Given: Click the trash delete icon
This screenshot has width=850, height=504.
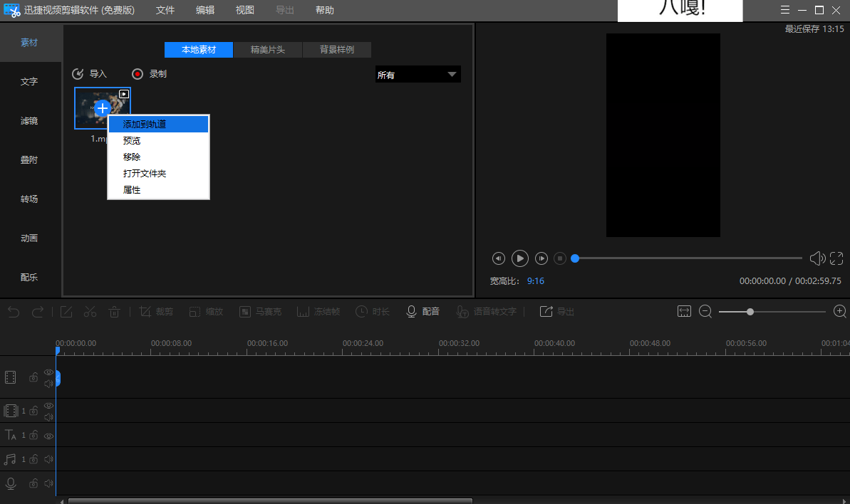Looking at the screenshot, I should coord(115,312).
